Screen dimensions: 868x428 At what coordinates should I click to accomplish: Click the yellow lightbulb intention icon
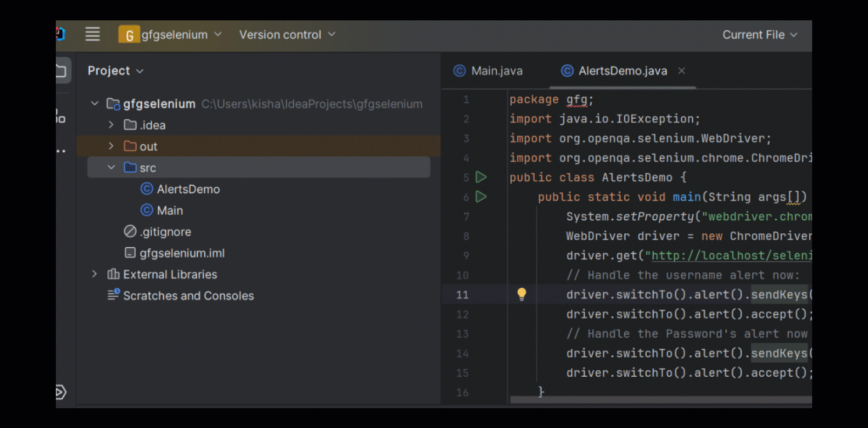click(522, 294)
